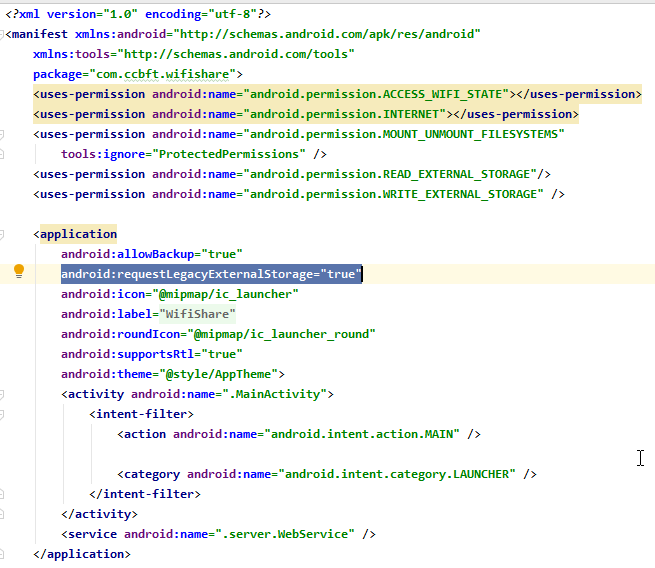Viewport: 655px width, 568px height.
Task: Click android:roundIcon "@mipmap/ic_launcher_round" value
Action: click(281, 334)
